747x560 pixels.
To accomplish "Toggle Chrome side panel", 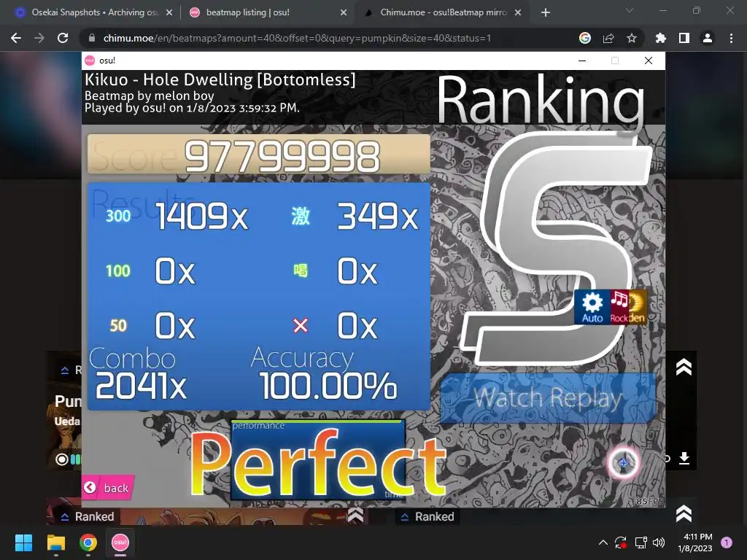I will pyautogui.click(x=684, y=38).
